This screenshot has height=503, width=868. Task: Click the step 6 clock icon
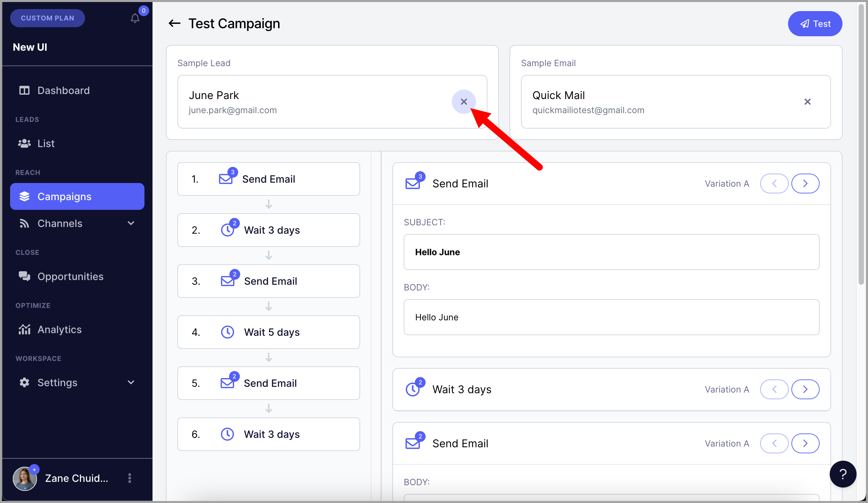tap(227, 434)
